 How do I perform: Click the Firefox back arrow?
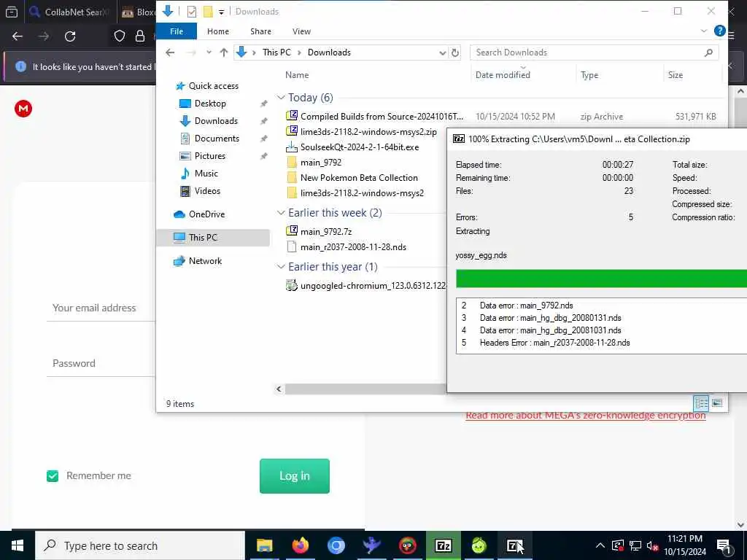[18, 36]
